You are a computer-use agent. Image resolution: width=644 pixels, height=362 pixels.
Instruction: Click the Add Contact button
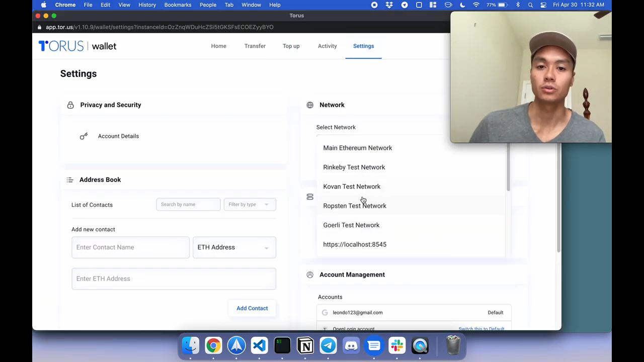pyautogui.click(x=252, y=308)
